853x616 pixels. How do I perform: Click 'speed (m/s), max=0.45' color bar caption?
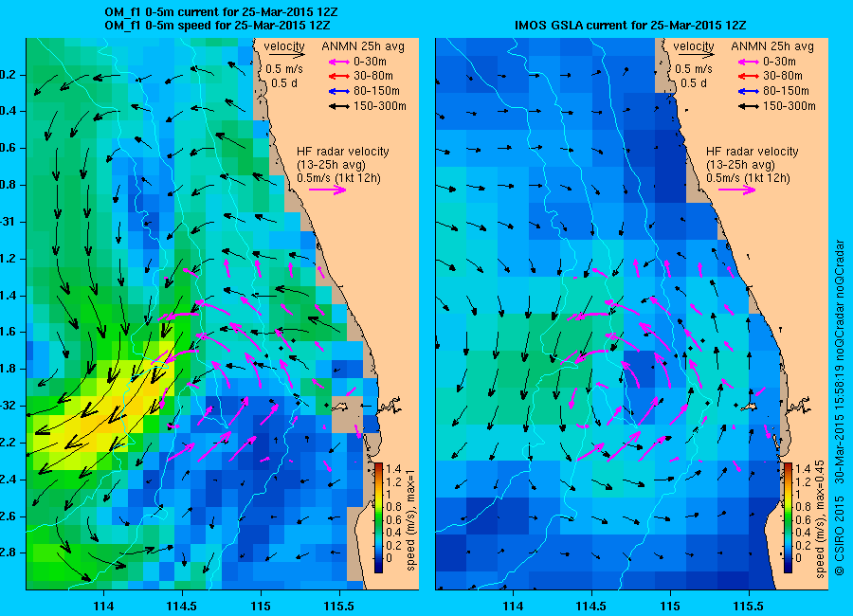(821, 518)
